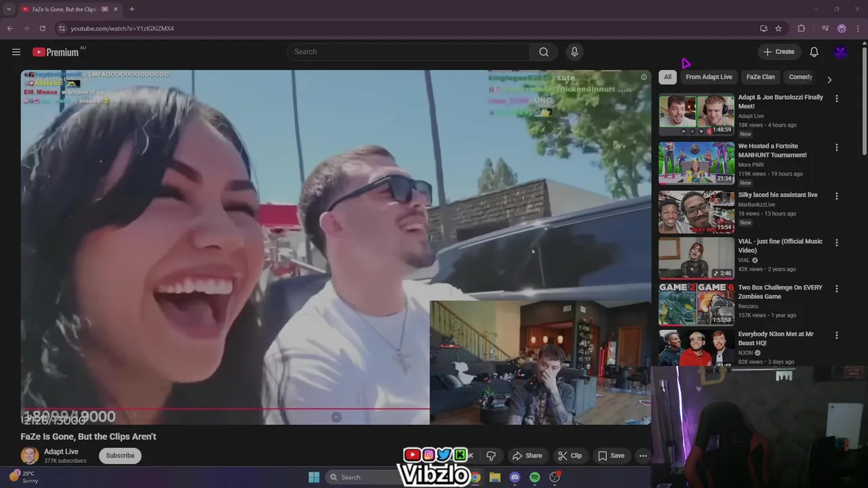Image resolution: width=868 pixels, height=488 pixels.
Task: Open File Explorer from taskbar
Action: [x=495, y=477]
